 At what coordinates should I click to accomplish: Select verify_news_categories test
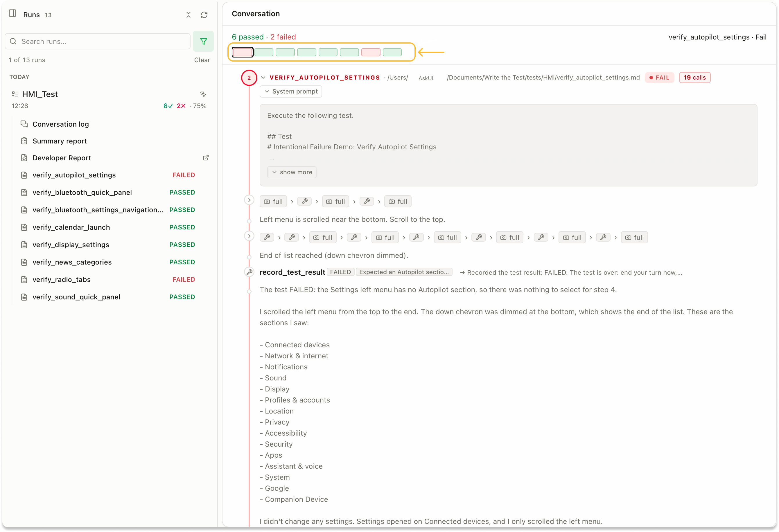(72, 262)
